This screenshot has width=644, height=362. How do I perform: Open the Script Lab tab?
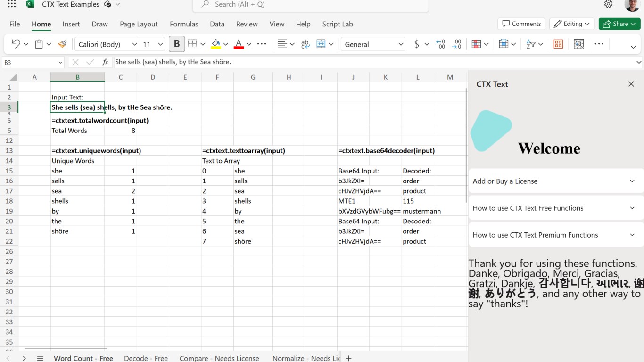[338, 24]
